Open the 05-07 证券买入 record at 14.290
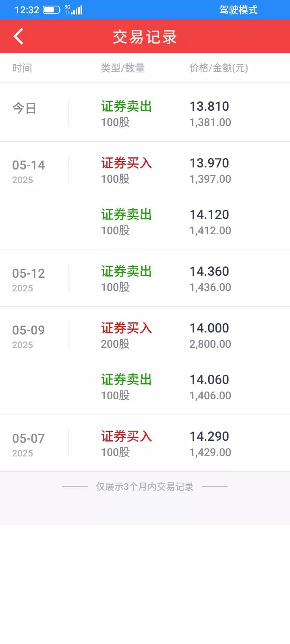Image resolution: width=290 pixels, height=644 pixels. pyautogui.click(x=145, y=443)
